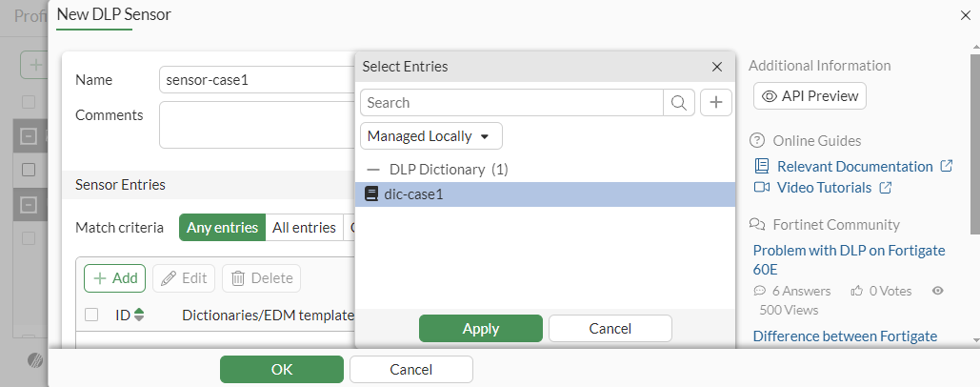
Task: Click the Search field in Select Entries
Action: (510, 103)
